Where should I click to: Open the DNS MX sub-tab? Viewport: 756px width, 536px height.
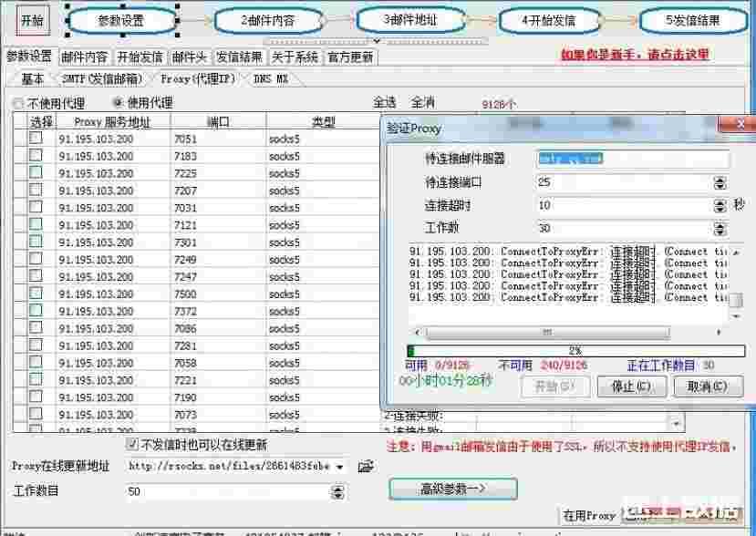pyautogui.click(x=271, y=78)
